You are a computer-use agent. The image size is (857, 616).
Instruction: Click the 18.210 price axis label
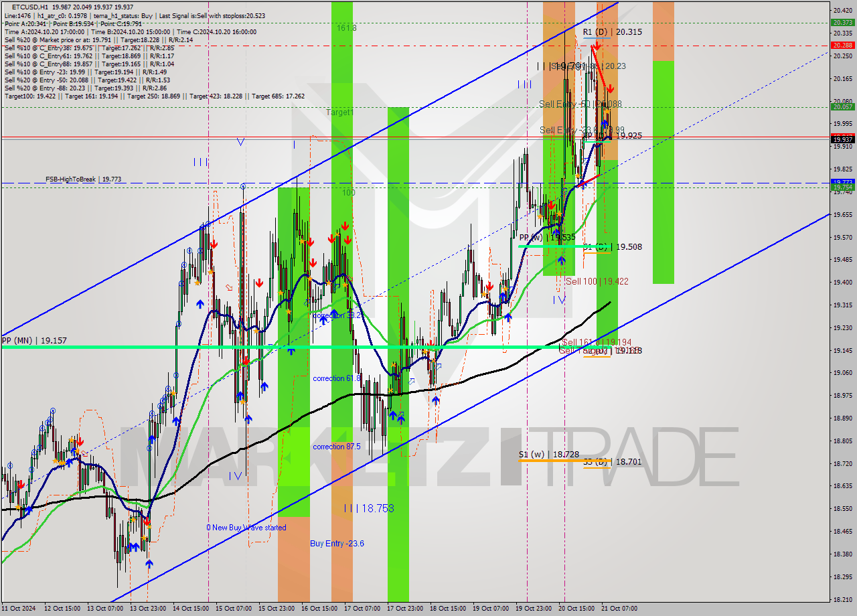point(843,599)
